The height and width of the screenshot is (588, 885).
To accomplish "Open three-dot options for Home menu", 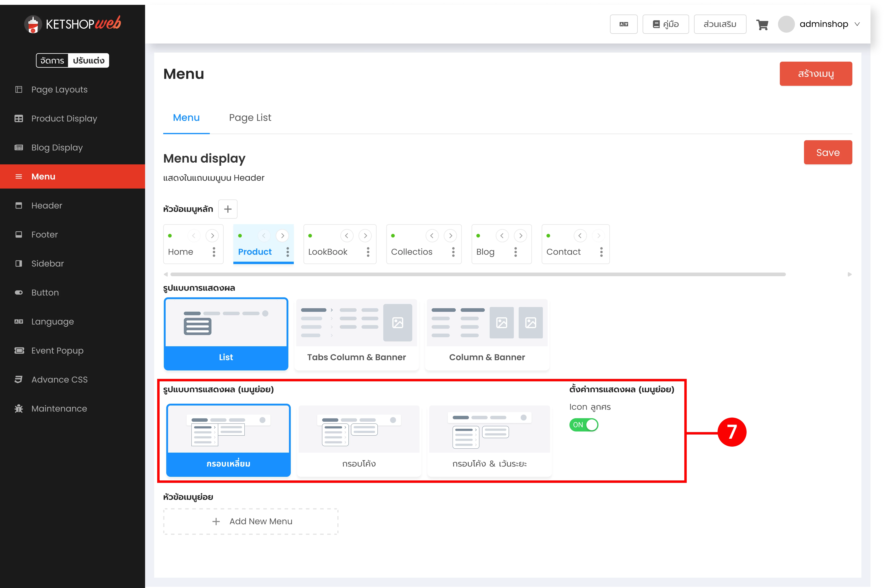I will 214,252.
